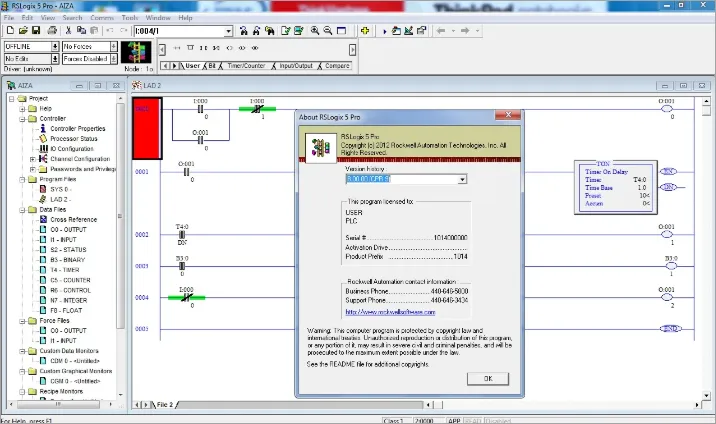
Task: Click the New file icon
Action: click(10, 31)
